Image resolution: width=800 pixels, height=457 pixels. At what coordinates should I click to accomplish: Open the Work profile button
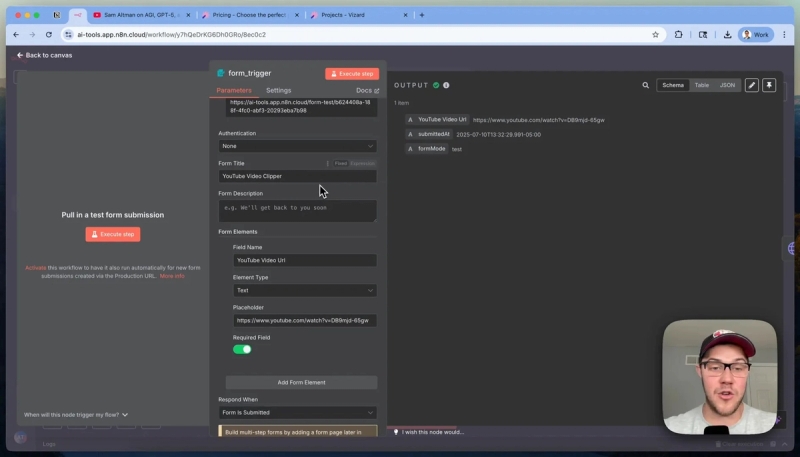756,35
